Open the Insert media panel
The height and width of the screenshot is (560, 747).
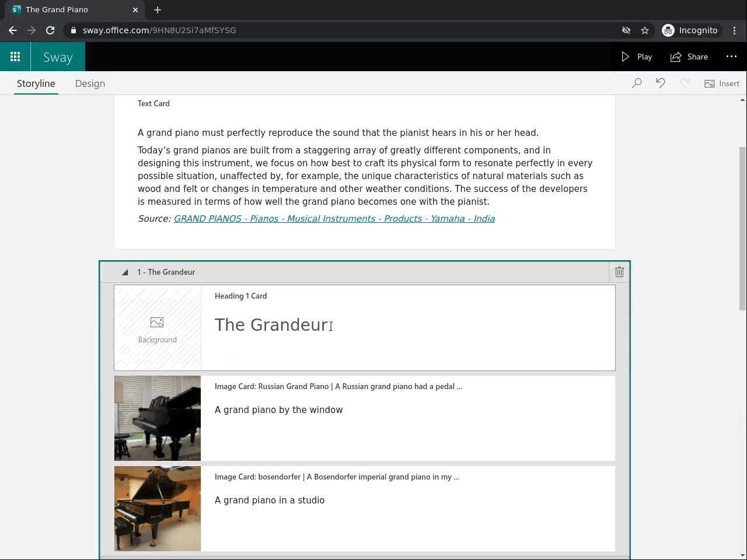[722, 83]
